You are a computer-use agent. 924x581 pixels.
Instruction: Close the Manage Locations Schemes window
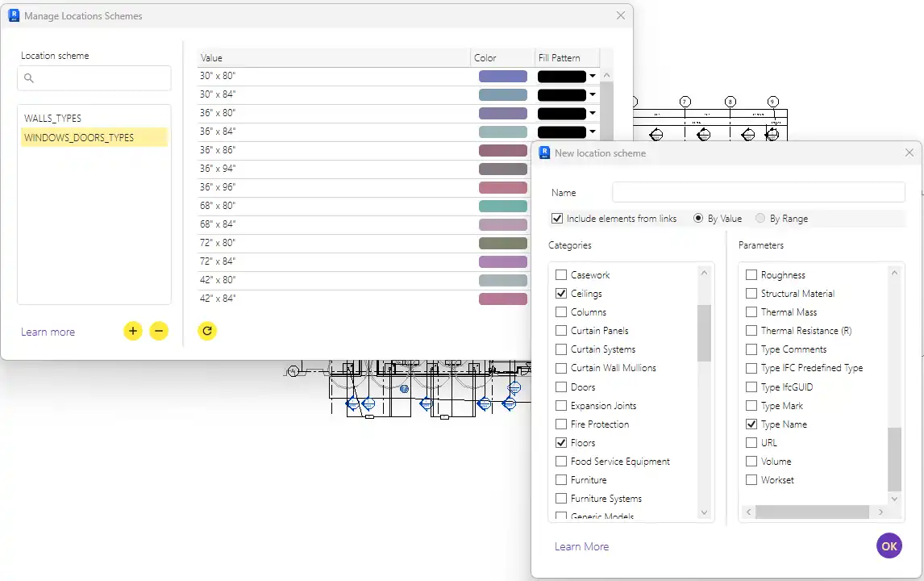pos(621,15)
